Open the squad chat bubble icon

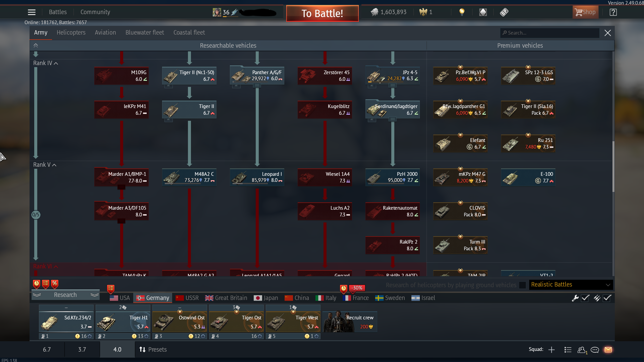click(595, 350)
